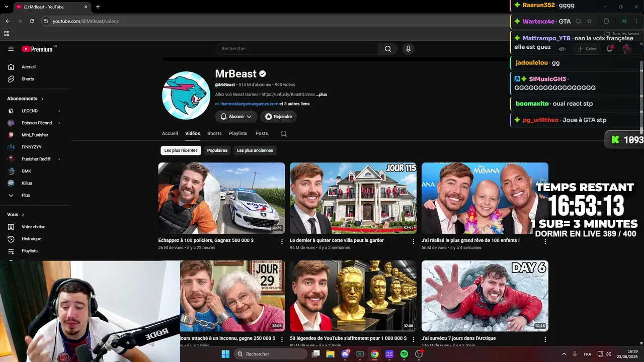The image size is (644, 362).
Task: Open Discord from the taskbar
Action: [345, 354]
